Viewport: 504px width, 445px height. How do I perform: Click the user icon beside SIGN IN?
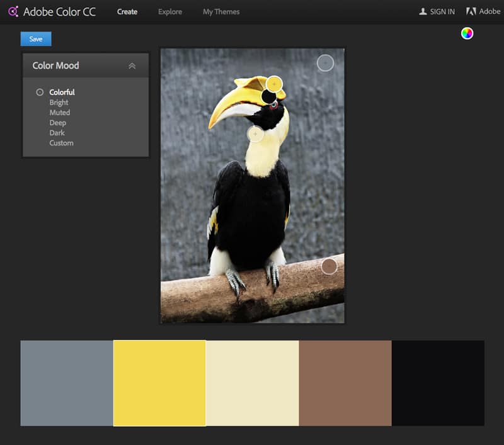(x=423, y=11)
